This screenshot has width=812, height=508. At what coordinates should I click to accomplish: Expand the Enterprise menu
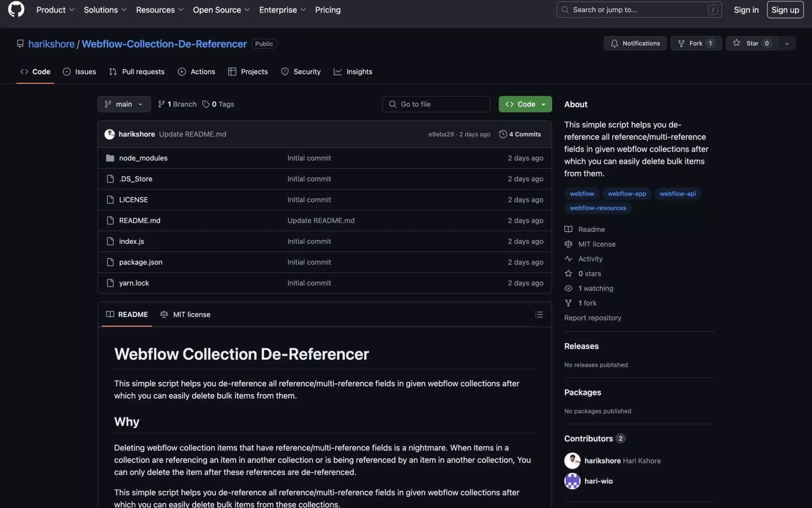click(283, 10)
